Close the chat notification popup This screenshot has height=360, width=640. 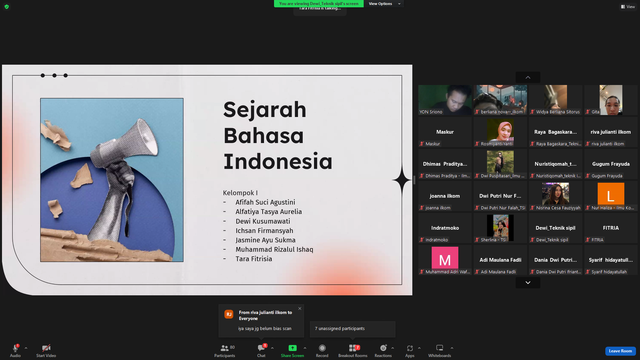click(x=300, y=309)
